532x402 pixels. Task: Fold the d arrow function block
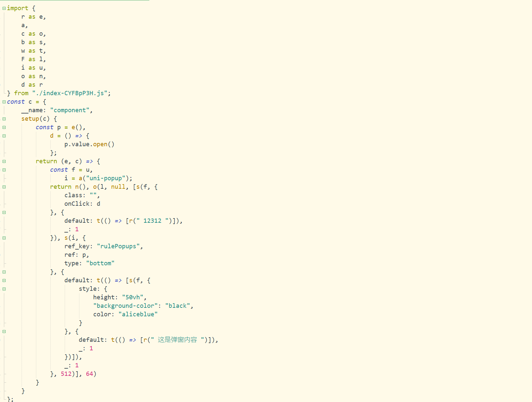click(x=4, y=136)
